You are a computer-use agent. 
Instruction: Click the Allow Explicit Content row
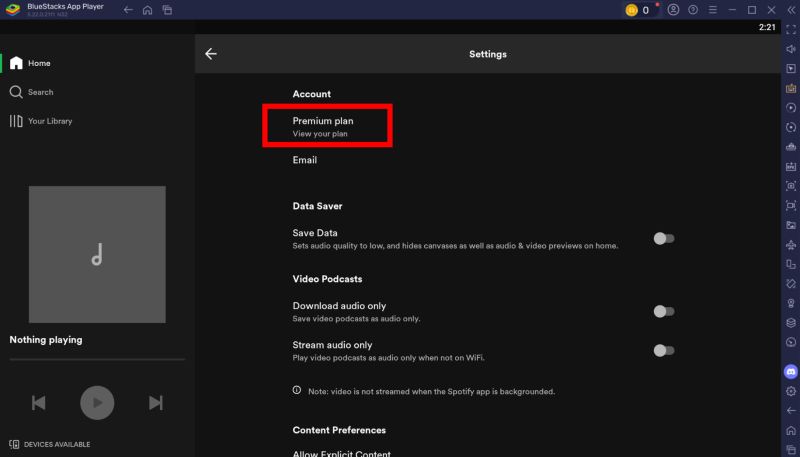pos(342,453)
